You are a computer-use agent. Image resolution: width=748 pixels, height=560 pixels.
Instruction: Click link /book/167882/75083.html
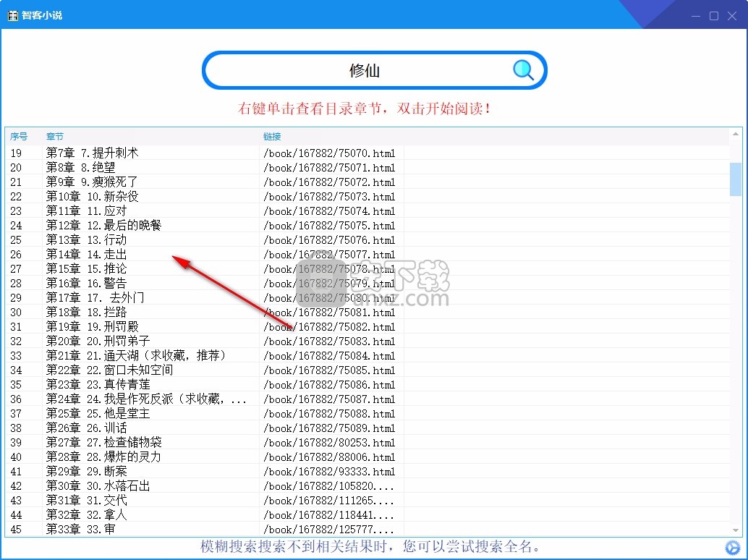pyautogui.click(x=329, y=341)
